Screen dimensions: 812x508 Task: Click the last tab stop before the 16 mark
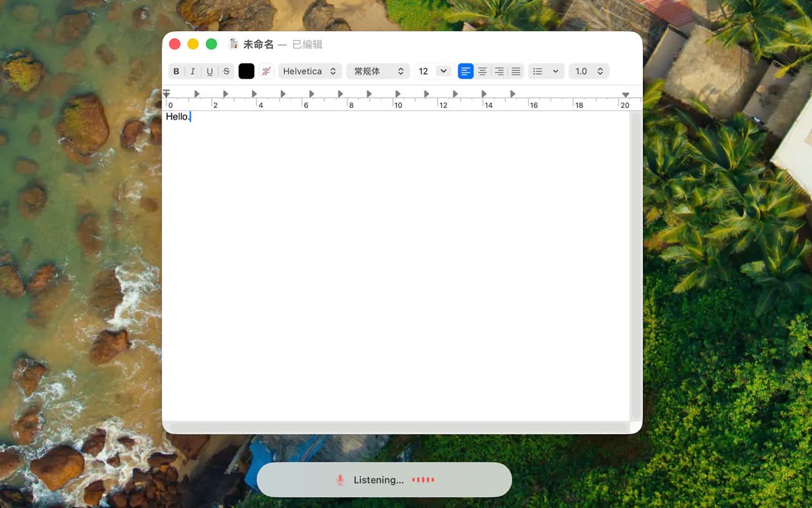coord(513,94)
